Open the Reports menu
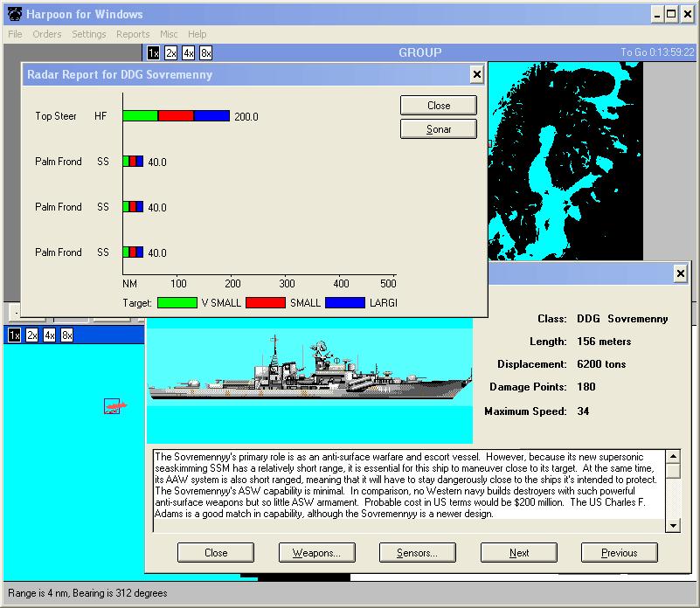Image resolution: width=700 pixels, height=608 pixels. pyautogui.click(x=133, y=34)
